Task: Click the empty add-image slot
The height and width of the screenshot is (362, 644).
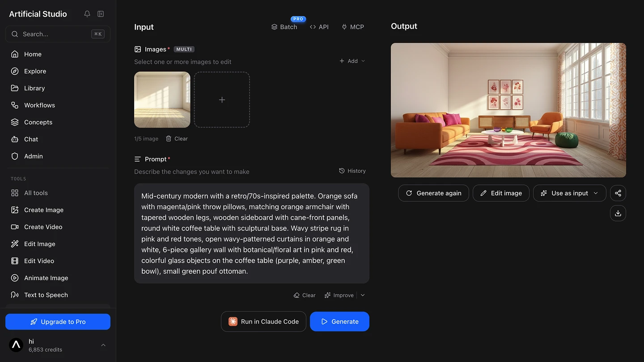Action: tap(222, 100)
